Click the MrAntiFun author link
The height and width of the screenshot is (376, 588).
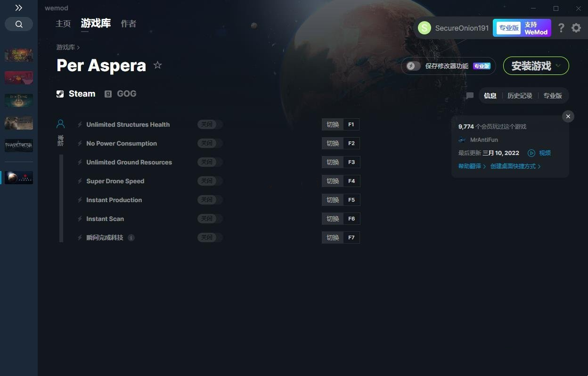click(484, 140)
